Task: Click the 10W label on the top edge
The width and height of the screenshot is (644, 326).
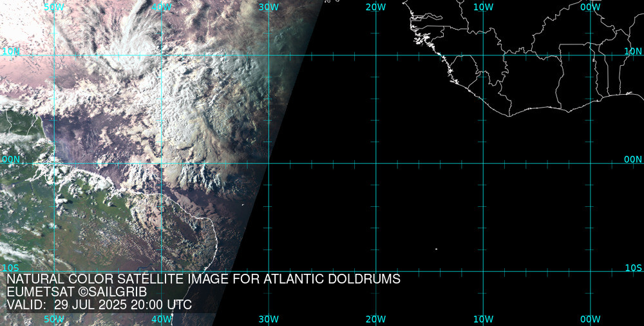Action: 483,7
